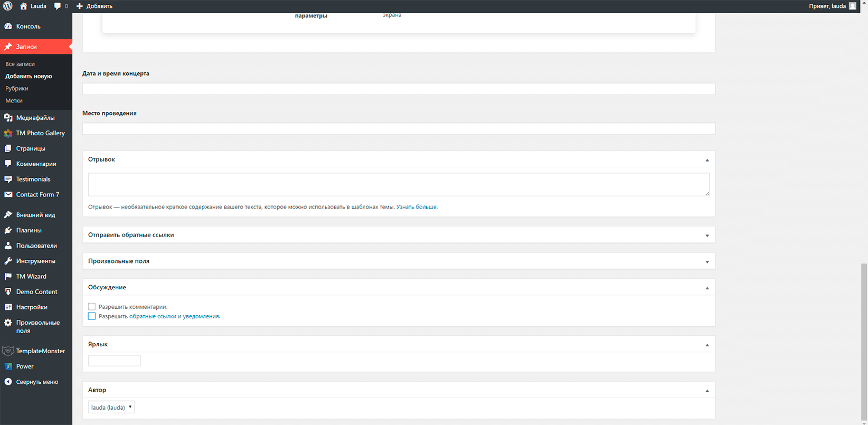The width and height of the screenshot is (868, 425).
Task: Focus the Место проведения input field
Action: click(x=399, y=128)
